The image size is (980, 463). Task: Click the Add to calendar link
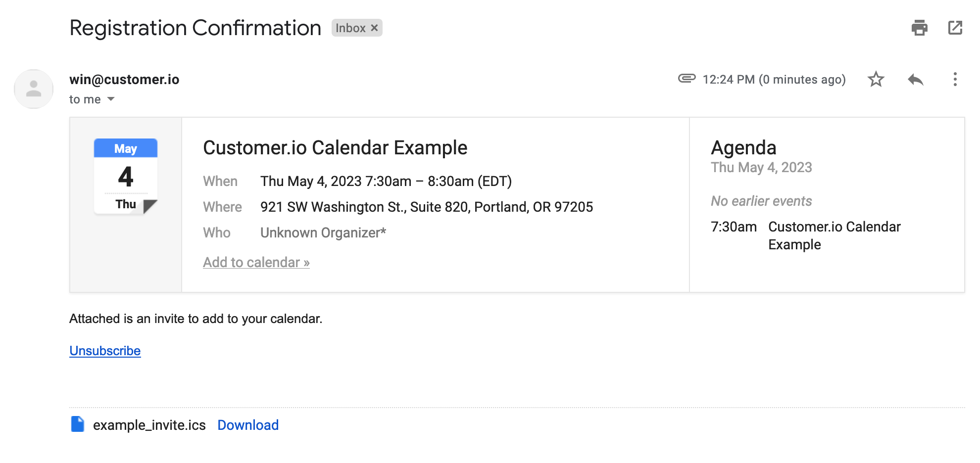click(256, 262)
